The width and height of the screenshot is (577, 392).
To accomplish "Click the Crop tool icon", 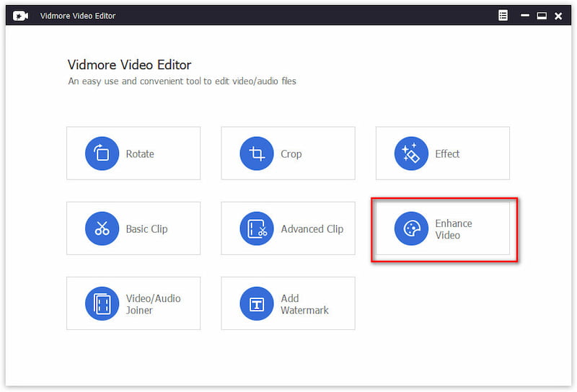I will tap(257, 153).
